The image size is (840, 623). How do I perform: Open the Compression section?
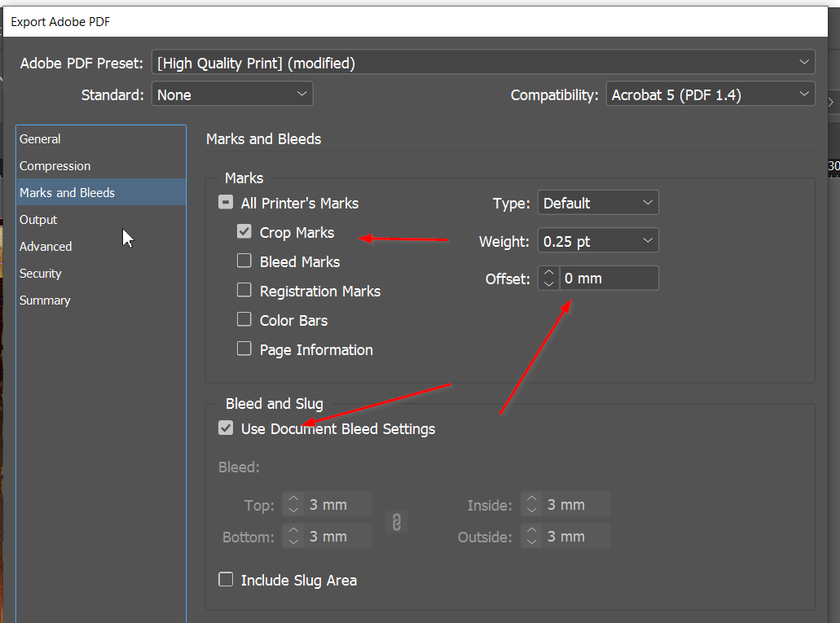click(x=55, y=166)
